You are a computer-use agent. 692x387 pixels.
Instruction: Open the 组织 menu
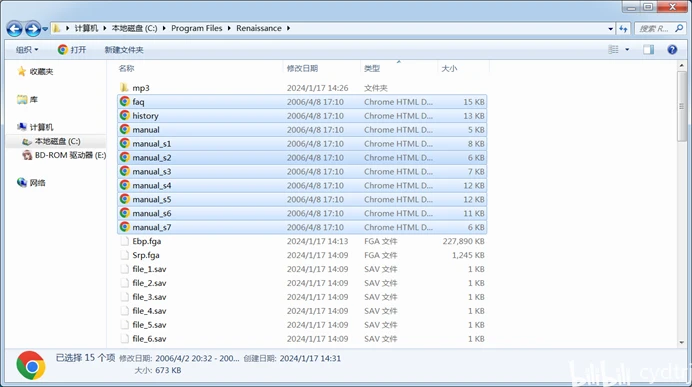27,49
